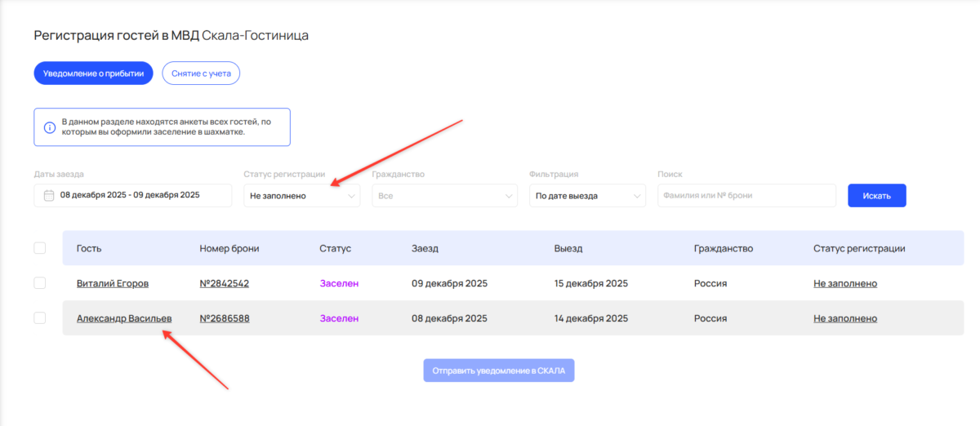Open the Статус регистрации dropdown
This screenshot has width=980, height=426.
click(x=301, y=196)
